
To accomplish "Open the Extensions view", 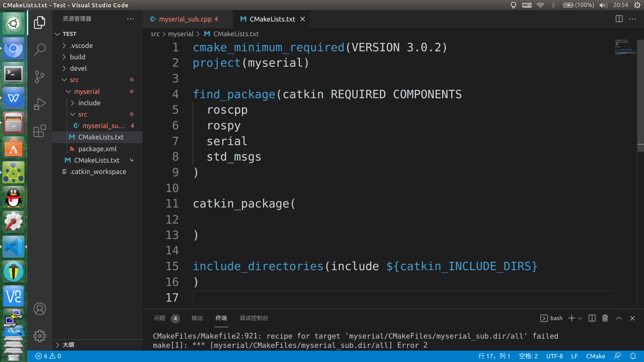I will 40,131.
